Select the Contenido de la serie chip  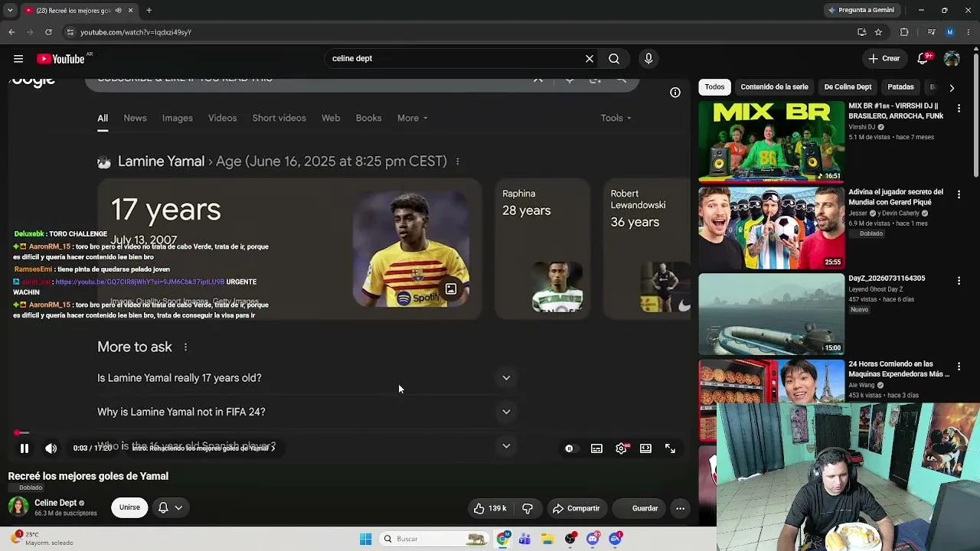774,87
